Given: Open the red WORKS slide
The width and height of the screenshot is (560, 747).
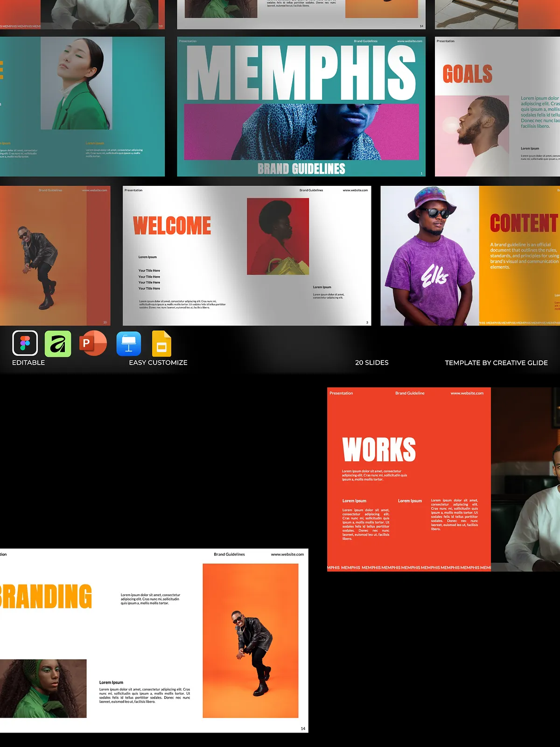Looking at the screenshot, I should [409, 479].
